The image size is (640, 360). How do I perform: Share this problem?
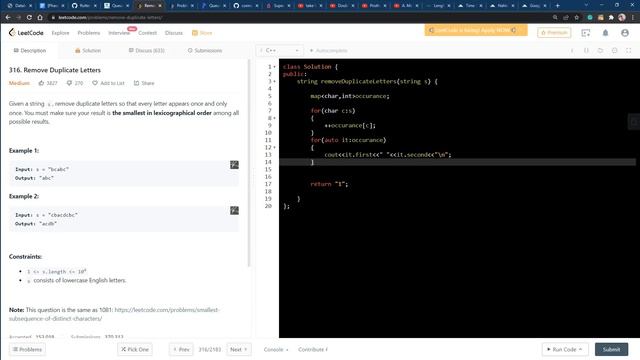pyautogui.click(x=144, y=83)
